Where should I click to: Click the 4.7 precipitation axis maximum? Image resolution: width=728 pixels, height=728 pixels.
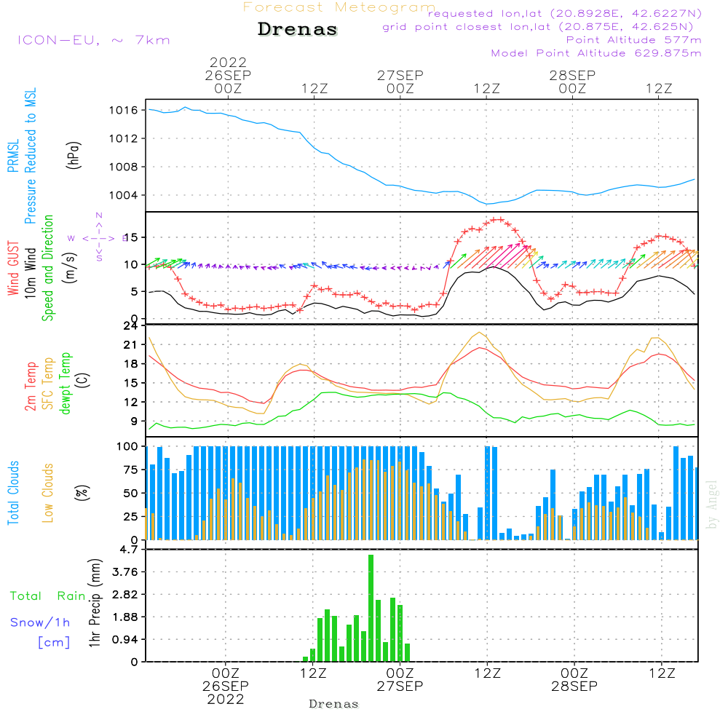129,550
